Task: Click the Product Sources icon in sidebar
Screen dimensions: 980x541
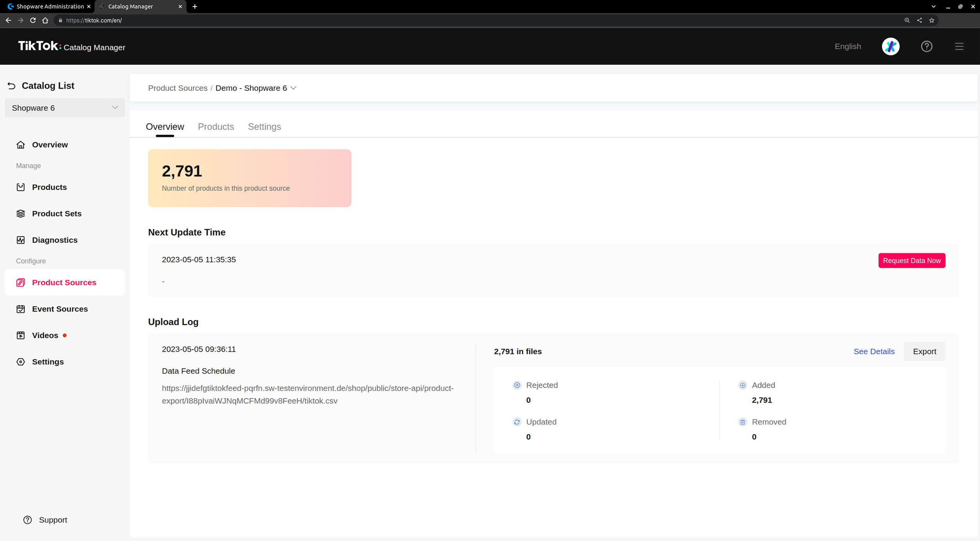Action: pyautogui.click(x=21, y=283)
